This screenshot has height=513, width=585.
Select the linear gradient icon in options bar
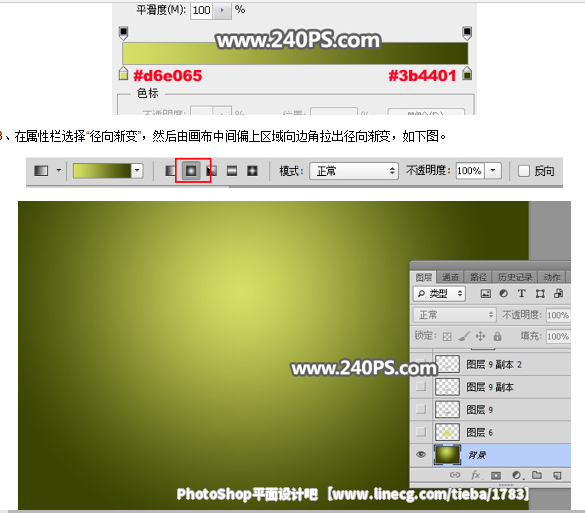tap(170, 171)
